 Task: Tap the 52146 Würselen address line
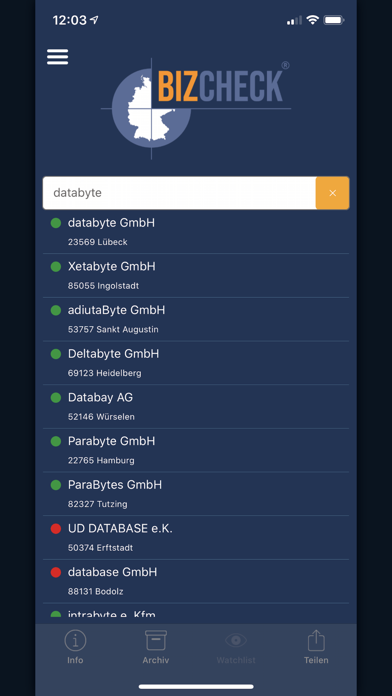[x=101, y=417]
